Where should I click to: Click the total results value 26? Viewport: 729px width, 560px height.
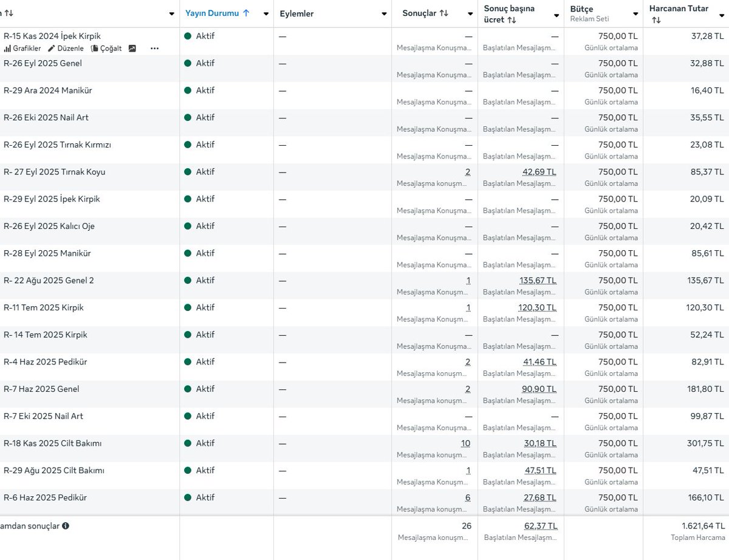tap(467, 526)
